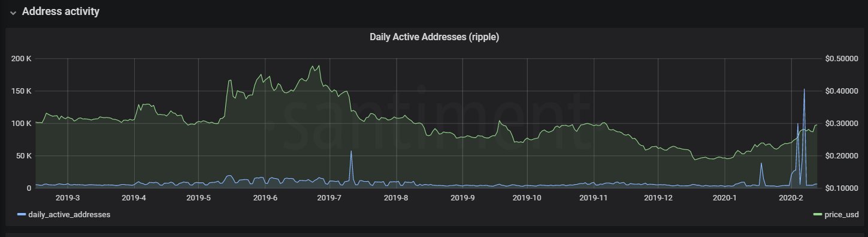The image size is (868, 237).
Task: Click the 200 K left axis label
Action: point(21,59)
